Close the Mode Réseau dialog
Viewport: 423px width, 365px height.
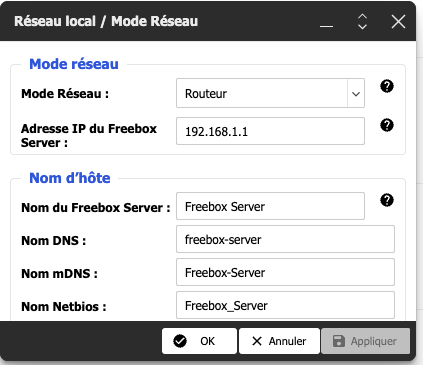tap(398, 22)
